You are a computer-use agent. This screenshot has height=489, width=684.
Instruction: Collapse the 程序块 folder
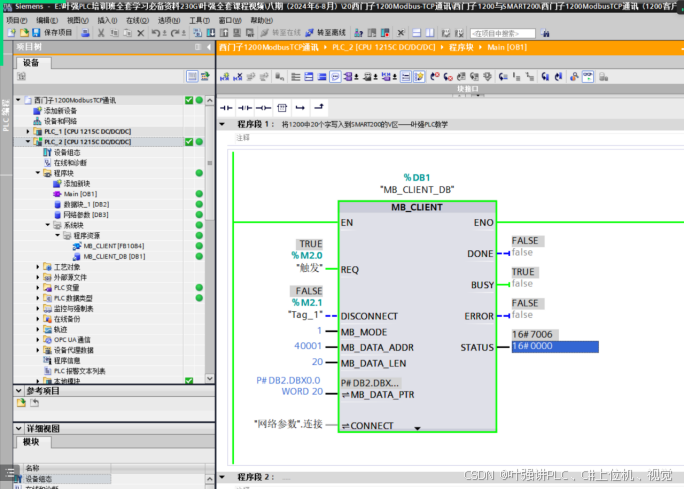click(x=38, y=173)
